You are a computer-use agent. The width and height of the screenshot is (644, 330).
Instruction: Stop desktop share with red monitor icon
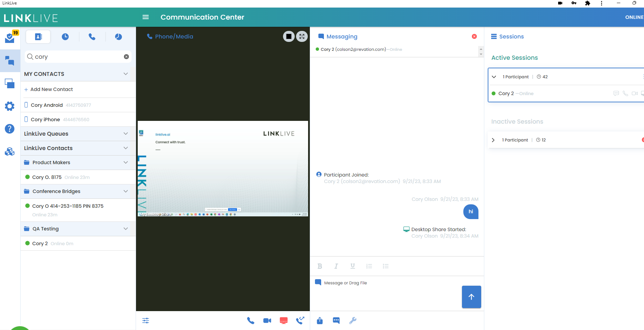pos(284,320)
